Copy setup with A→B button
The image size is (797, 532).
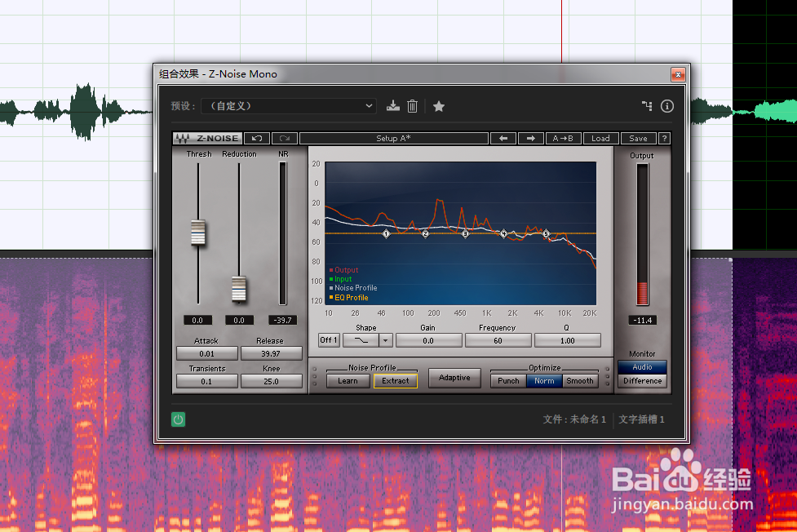coord(563,139)
